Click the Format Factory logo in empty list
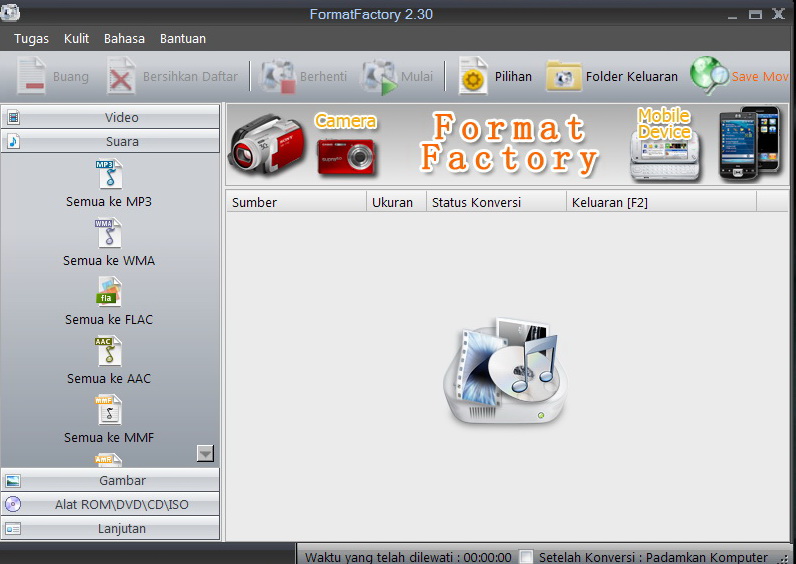This screenshot has width=796, height=564. [x=506, y=372]
